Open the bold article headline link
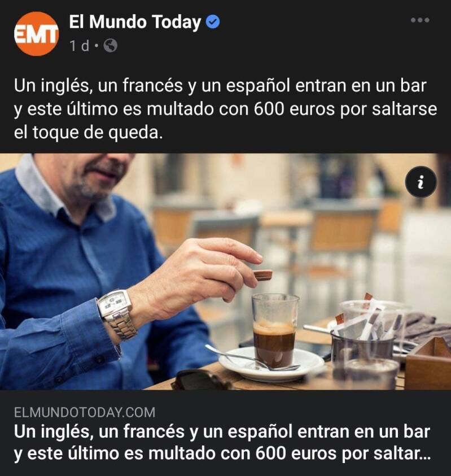 (x=222, y=443)
